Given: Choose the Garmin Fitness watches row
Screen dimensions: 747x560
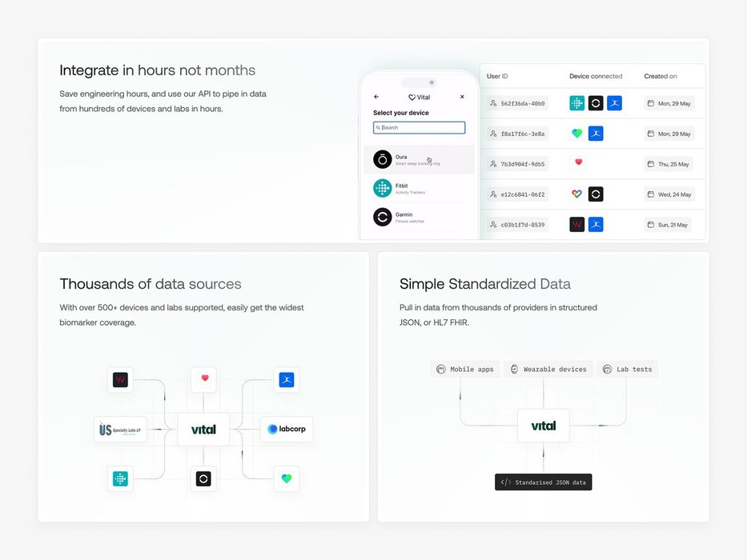Looking at the screenshot, I should pos(420,217).
